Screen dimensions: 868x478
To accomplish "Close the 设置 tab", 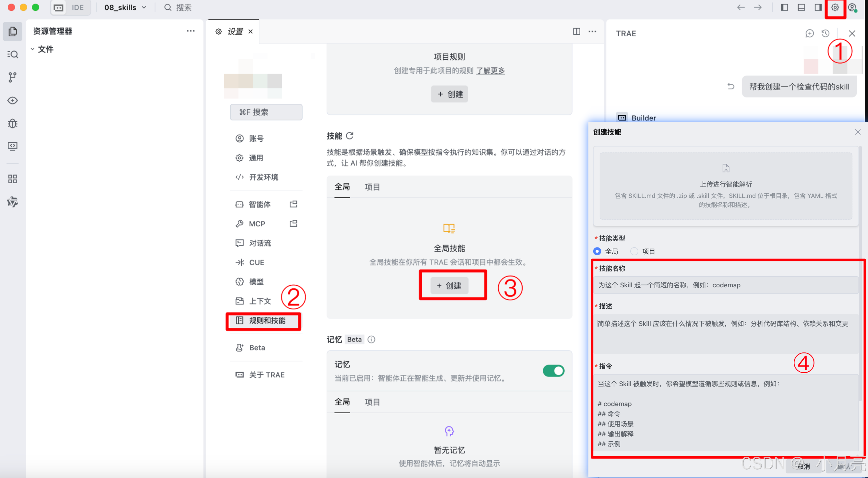I will click(250, 31).
